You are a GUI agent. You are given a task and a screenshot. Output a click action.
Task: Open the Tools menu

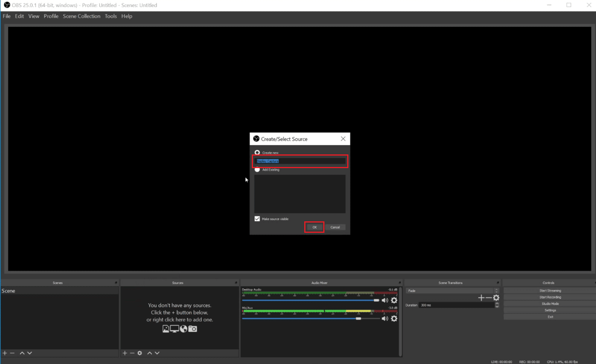tap(111, 16)
